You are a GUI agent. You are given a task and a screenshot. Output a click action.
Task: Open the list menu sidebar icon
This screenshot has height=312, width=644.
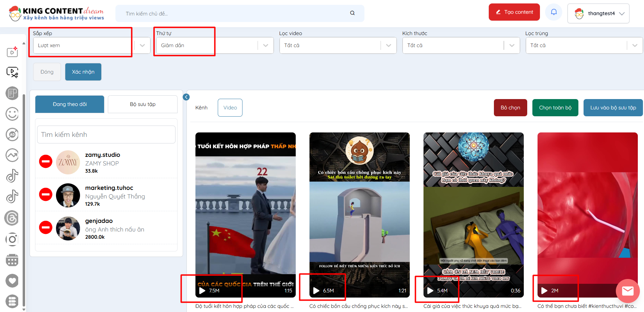click(x=12, y=302)
